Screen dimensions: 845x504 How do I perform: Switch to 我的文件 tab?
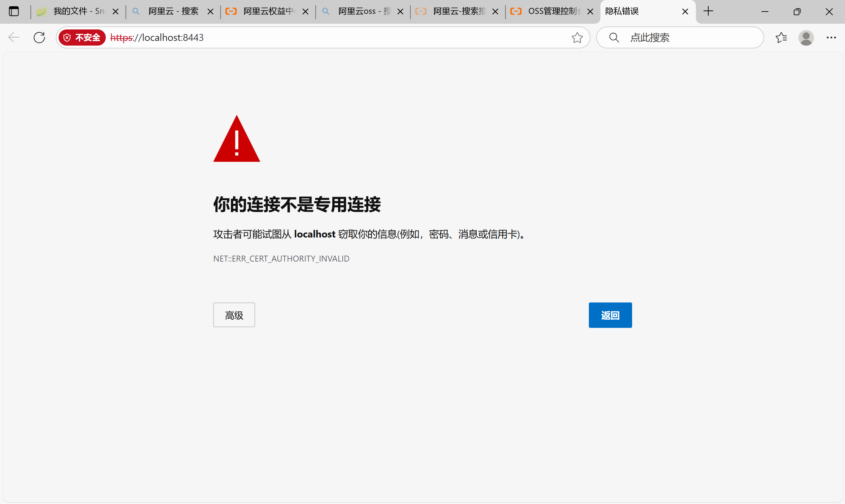[79, 12]
